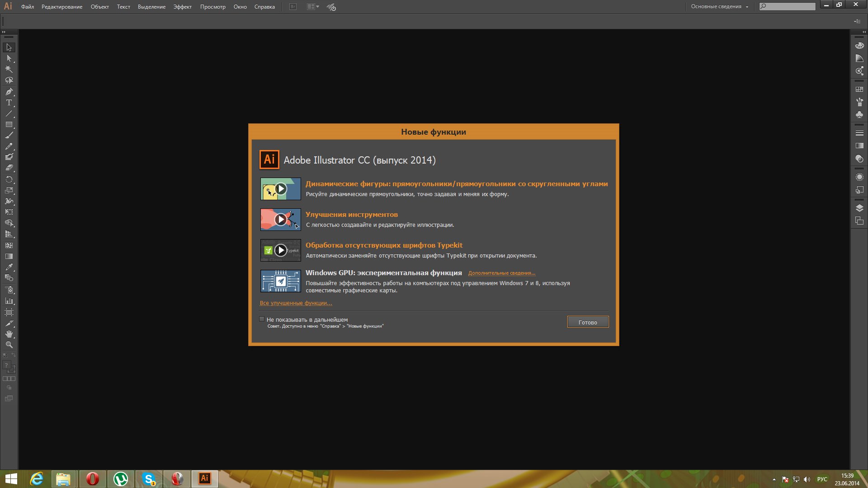Image resolution: width=868 pixels, height=488 pixels.
Task: Open the Appearance panel
Action: (859, 177)
